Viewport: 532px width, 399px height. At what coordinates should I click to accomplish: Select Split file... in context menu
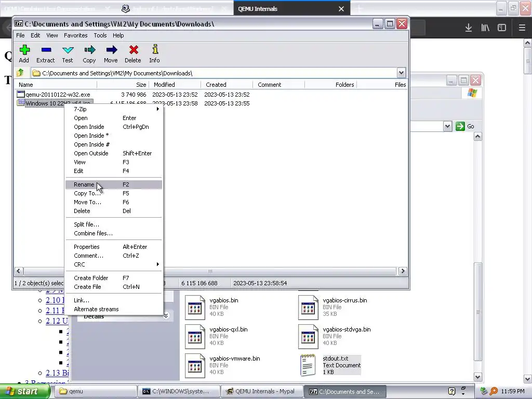click(113, 224)
